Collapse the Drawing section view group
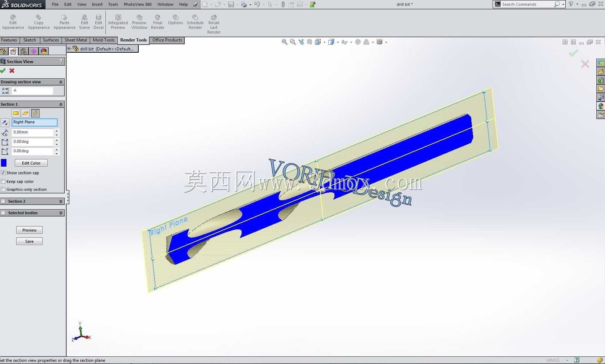The width and height of the screenshot is (605, 364). click(61, 82)
